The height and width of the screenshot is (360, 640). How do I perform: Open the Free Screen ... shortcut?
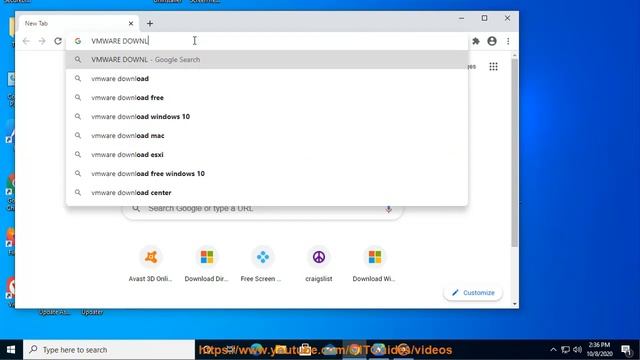[x=262, y=265]
